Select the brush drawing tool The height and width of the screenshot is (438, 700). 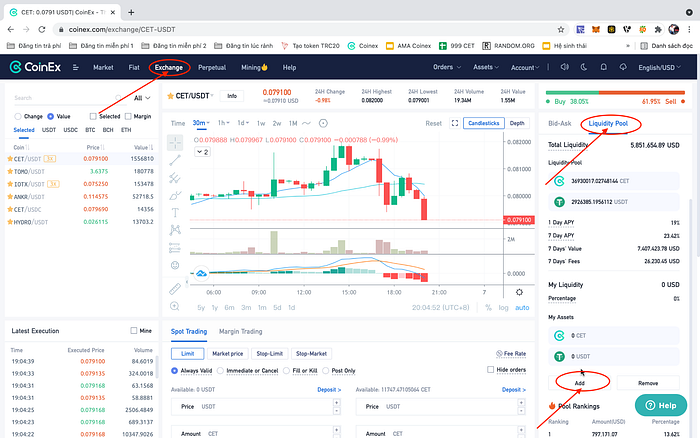175,195
